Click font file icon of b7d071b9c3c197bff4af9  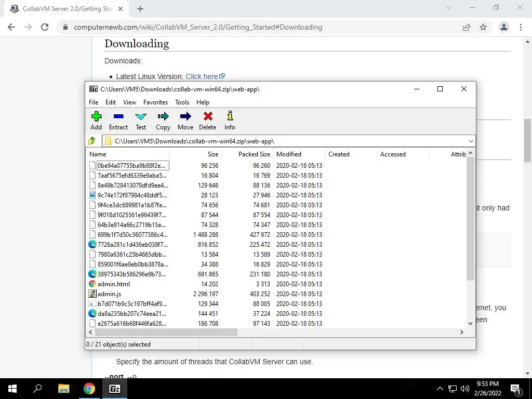(92, 303)
